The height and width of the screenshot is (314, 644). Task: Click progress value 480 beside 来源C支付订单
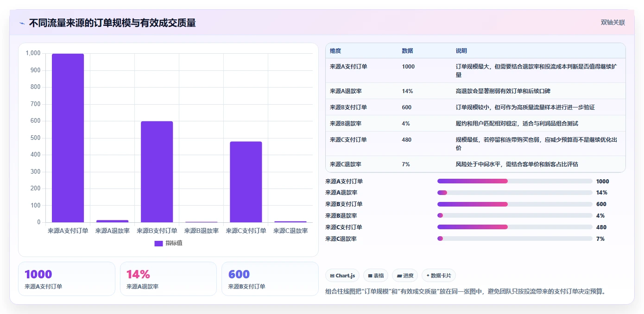pos(601,227)
